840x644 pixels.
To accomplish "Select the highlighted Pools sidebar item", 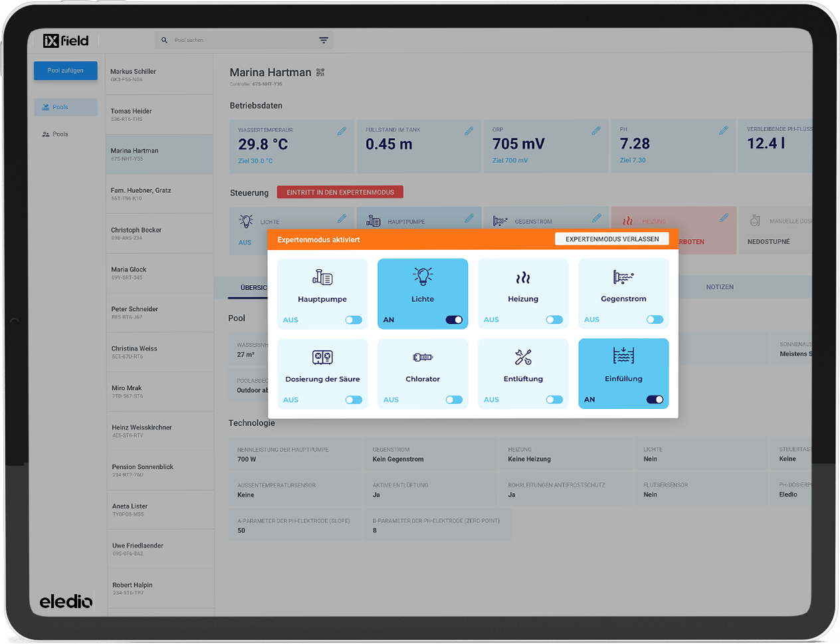I will 66,107.
